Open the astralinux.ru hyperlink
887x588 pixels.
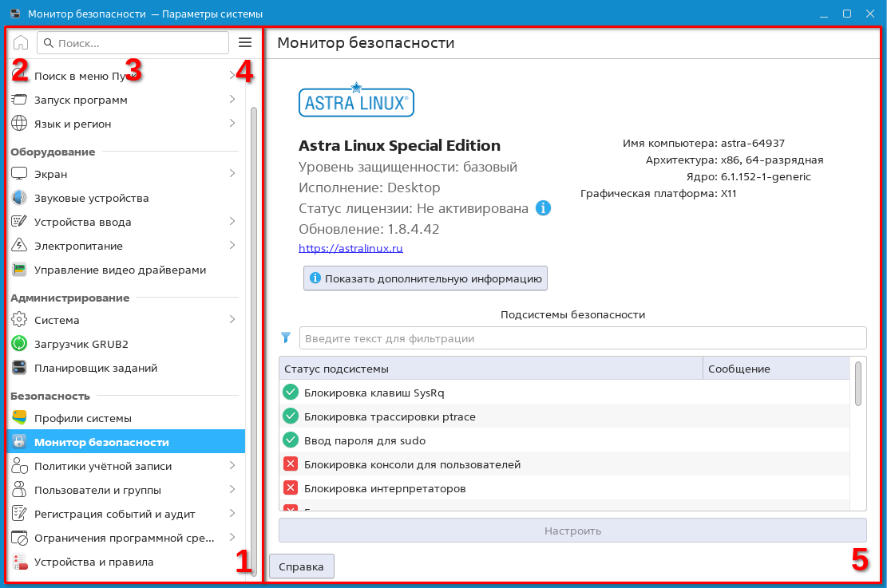coord(350,248)
